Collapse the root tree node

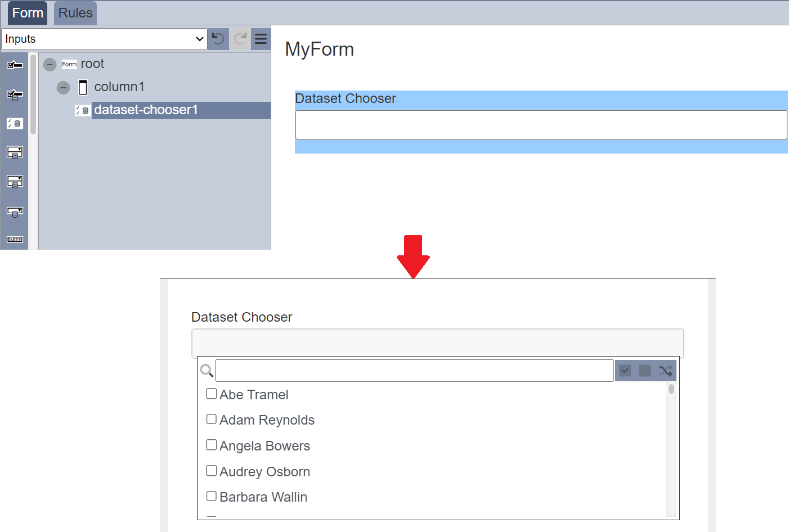click(x=50, y=65)
